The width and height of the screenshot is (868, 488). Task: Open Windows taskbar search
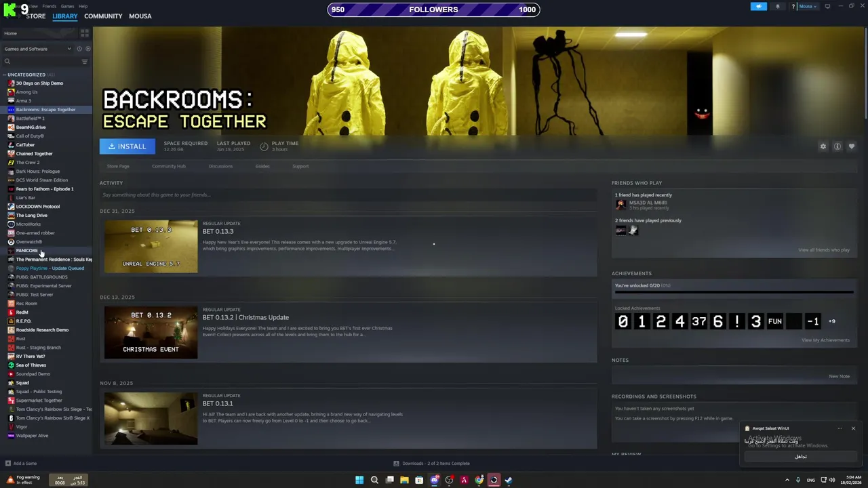374,480
